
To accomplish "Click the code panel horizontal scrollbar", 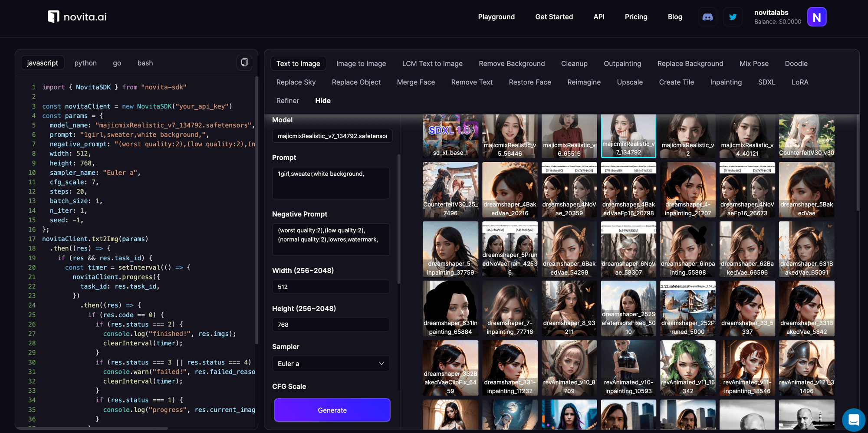I will 91,428.
